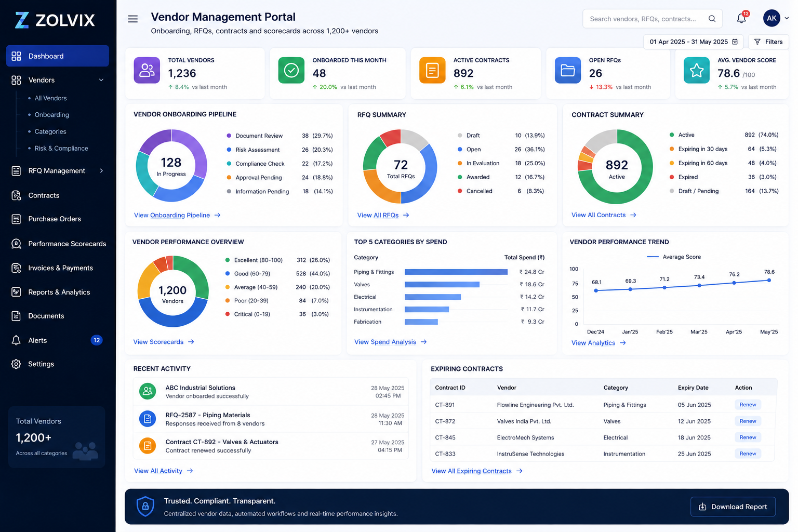798x532 pixels.
Task: Focus the search vendors input field
Action: (x=653, y=19)
